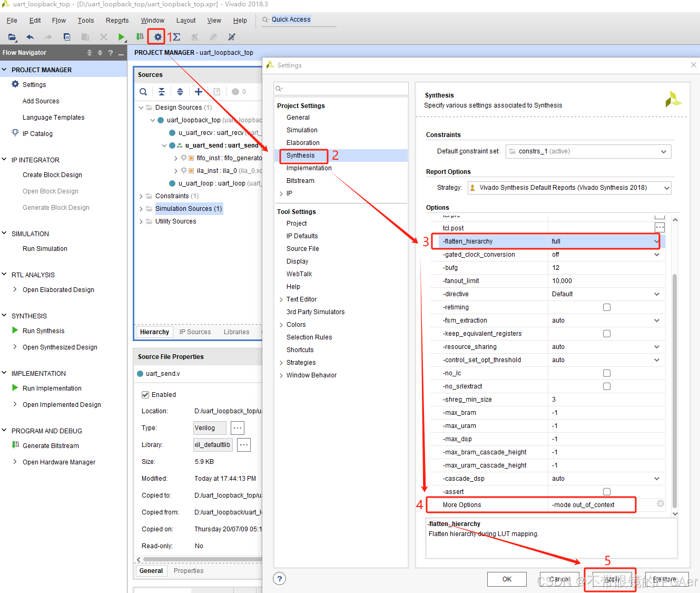
Task: Open the report Strategy dropdown
Action: (x=569, y=188)
